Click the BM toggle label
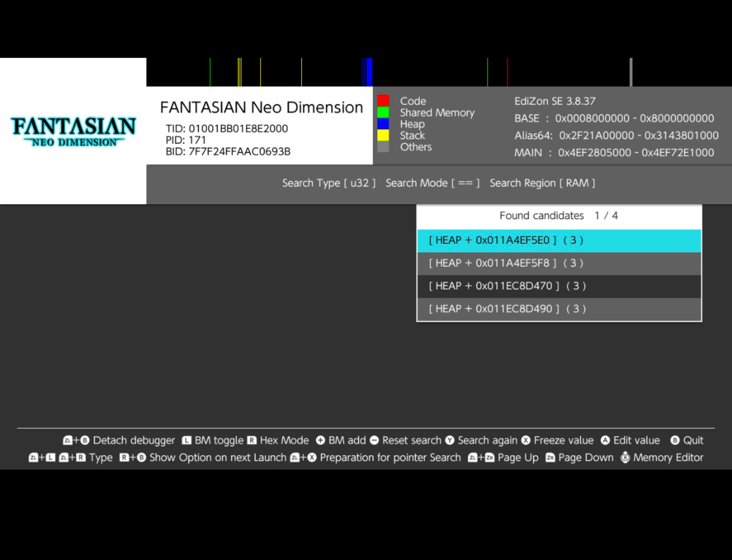 pyautogui.click(x=219, y=441)
